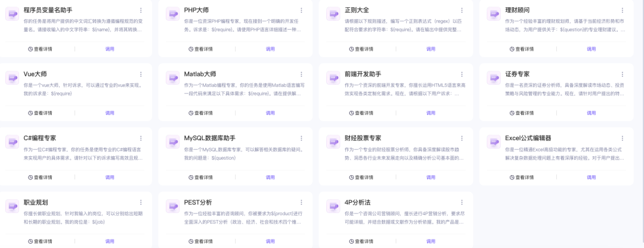
Task: Open more options for 财经股票专家 card
Action: click(462, 138)
